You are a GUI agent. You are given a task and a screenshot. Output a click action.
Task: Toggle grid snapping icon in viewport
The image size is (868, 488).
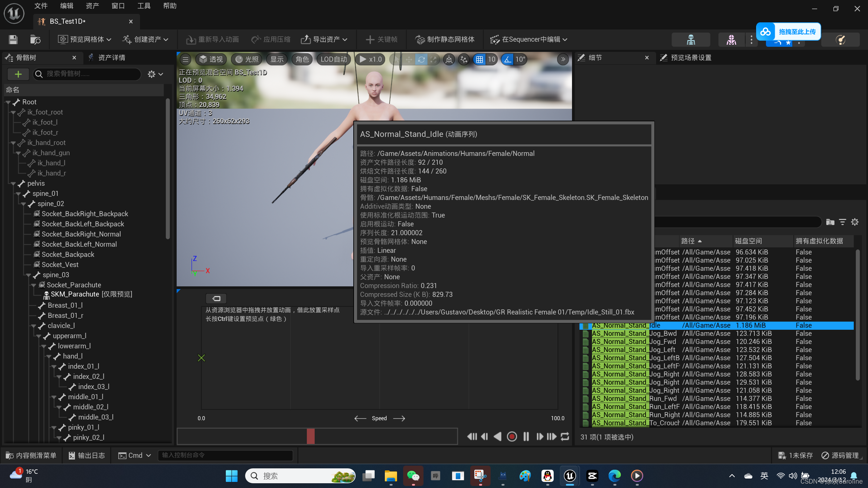coord(479,60)
